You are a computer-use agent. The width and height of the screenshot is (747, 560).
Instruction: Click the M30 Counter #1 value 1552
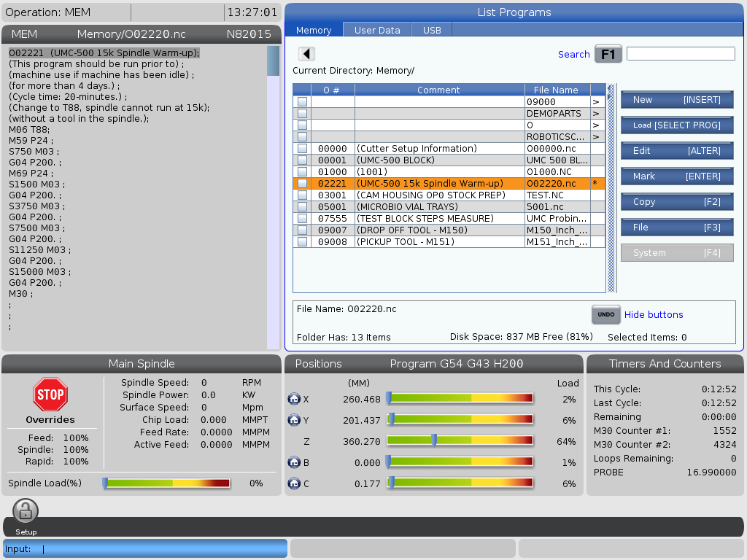pyautogui.click(x=724, y=430)
